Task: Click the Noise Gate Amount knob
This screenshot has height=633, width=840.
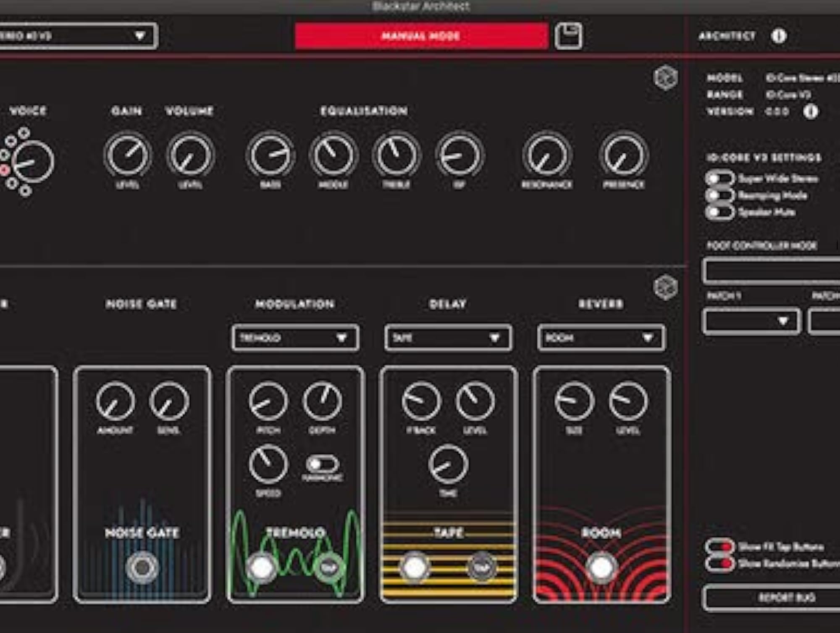Action: tap(115, 401)
